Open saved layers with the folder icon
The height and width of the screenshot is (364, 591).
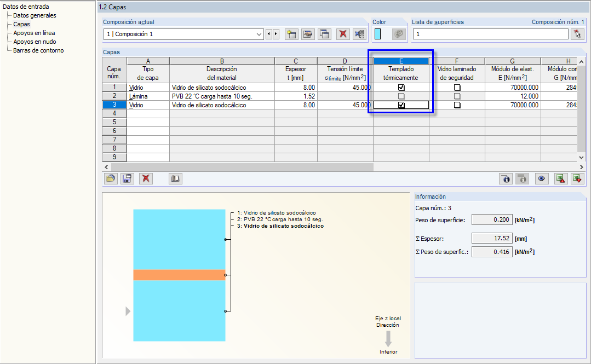[x=111, y=178]
